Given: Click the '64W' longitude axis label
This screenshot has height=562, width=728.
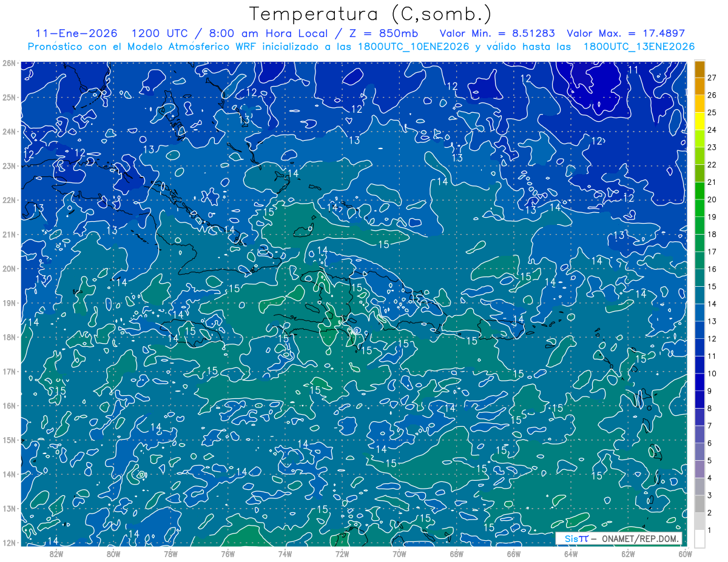Looking at the screenshot, I should [571, 554].
